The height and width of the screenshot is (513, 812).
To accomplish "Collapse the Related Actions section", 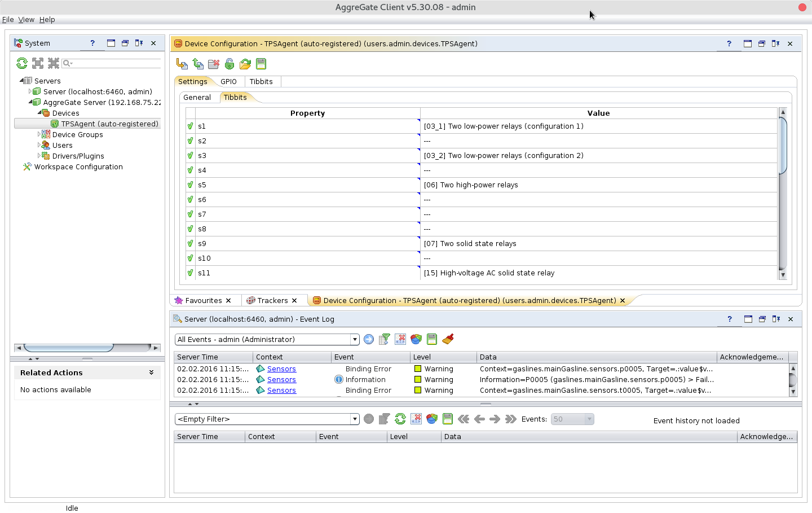I will tap(151, 372).
